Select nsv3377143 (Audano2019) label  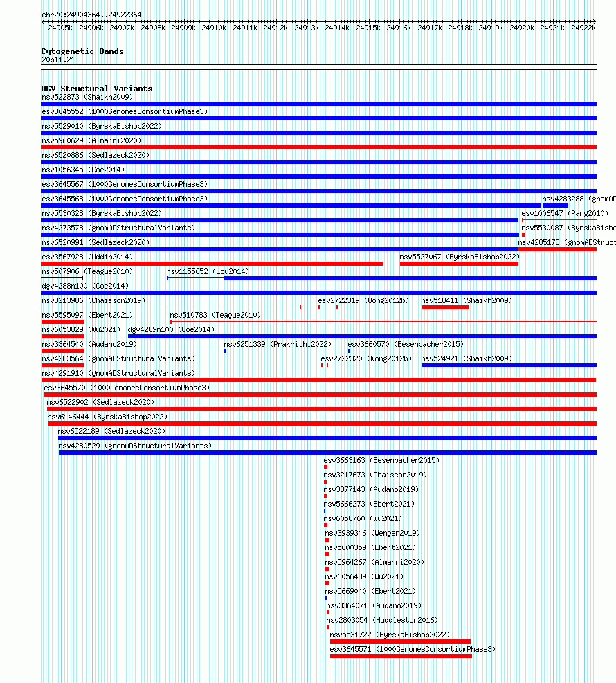point(371,489)
